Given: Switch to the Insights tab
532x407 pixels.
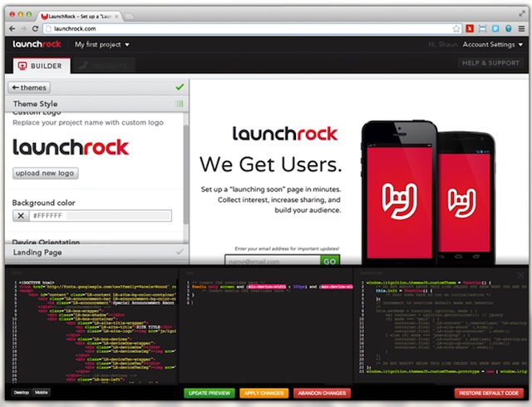Looking at the screenshot, I should [105, 66].
